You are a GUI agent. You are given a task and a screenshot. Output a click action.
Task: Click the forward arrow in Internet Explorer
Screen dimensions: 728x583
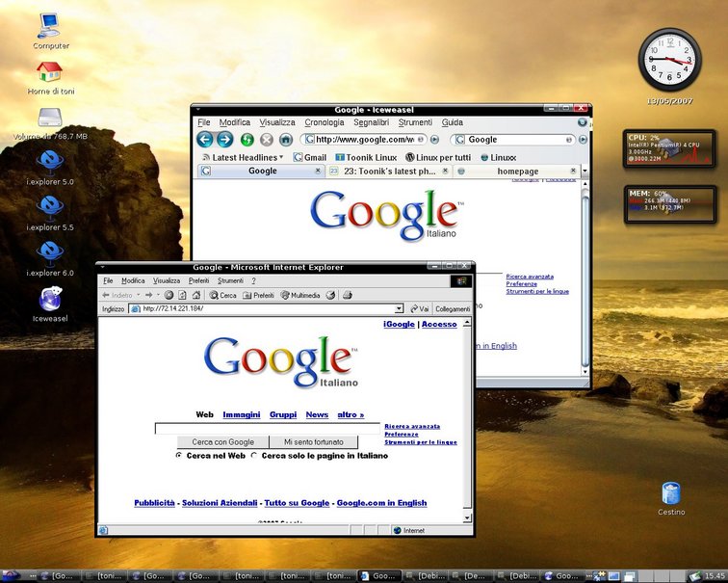(148, 295)
